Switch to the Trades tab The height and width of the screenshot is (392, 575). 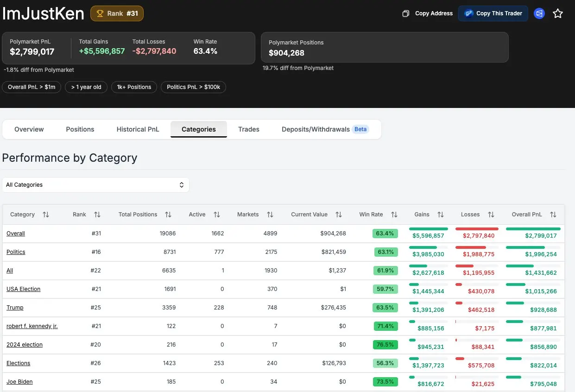click(248, 129)
